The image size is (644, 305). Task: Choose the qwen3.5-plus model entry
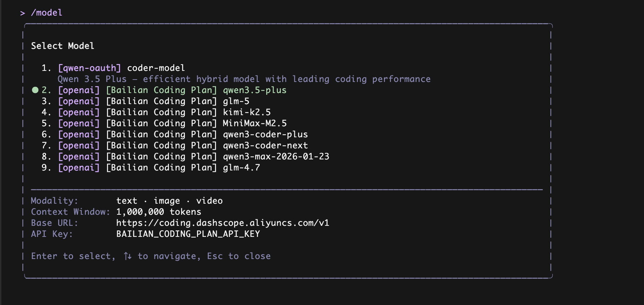tap(254, 90)
